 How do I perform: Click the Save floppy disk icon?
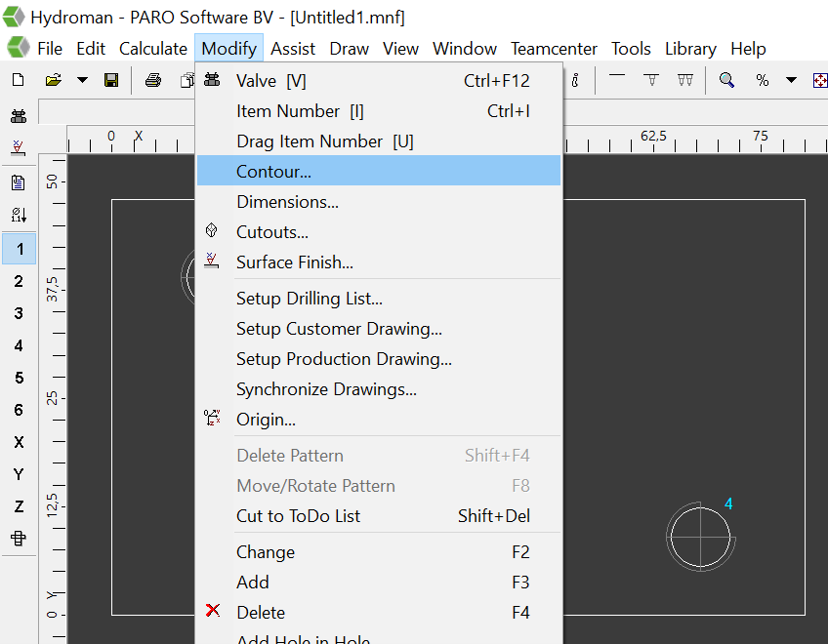point(111,80)
